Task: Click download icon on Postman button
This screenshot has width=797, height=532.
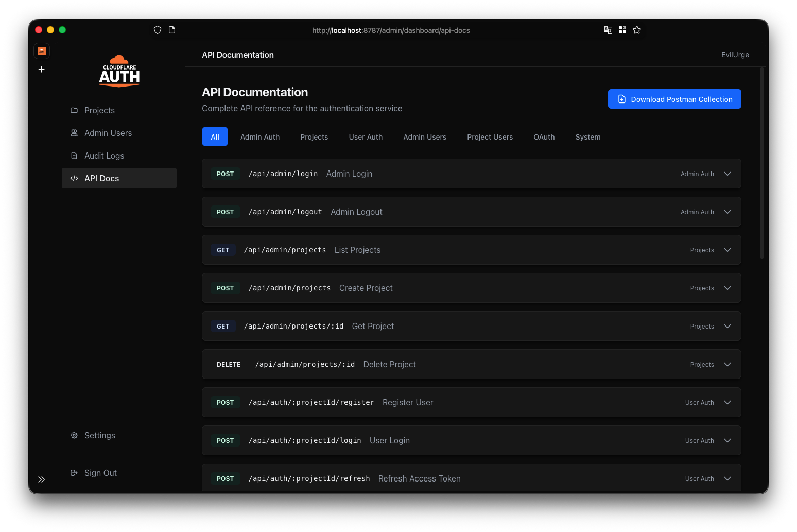Action: point(622,99)
